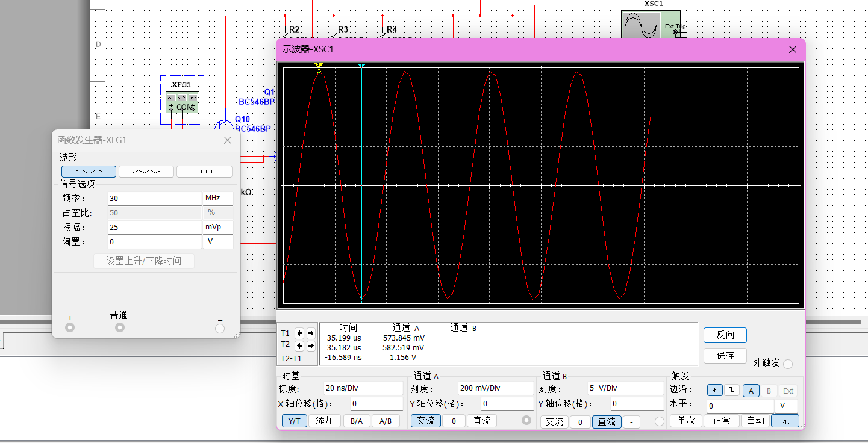Click the function generator minus terminal
Screen dimensions: 868x443
point(220,328)
